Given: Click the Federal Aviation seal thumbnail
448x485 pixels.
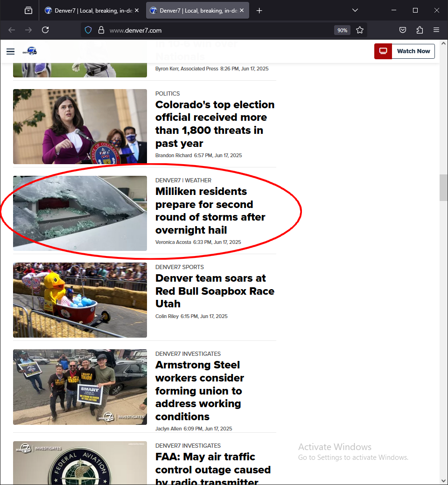Looking at the screenshot, I should tap(80, 463).
